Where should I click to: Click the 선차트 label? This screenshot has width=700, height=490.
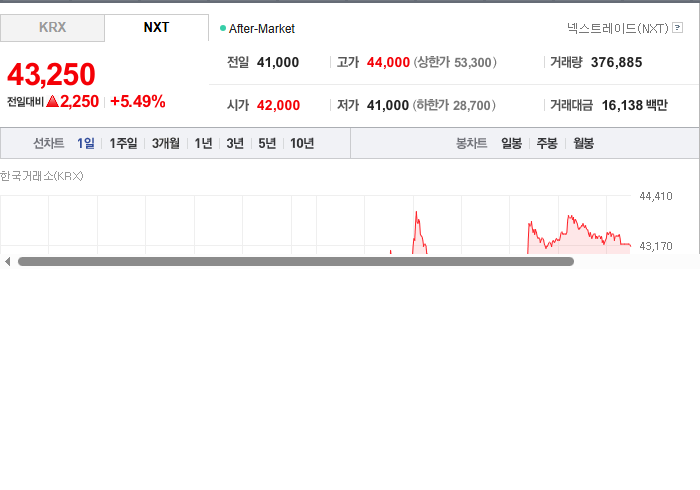(49, 143)
